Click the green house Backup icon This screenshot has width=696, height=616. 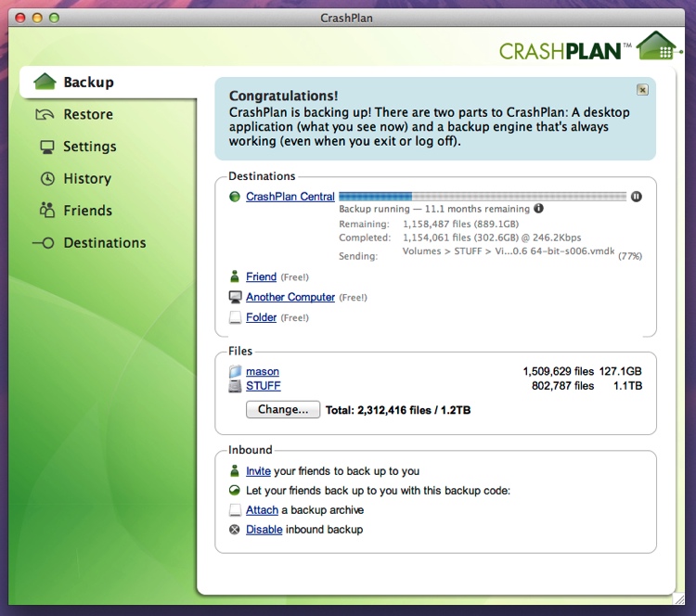coord(45,82)
